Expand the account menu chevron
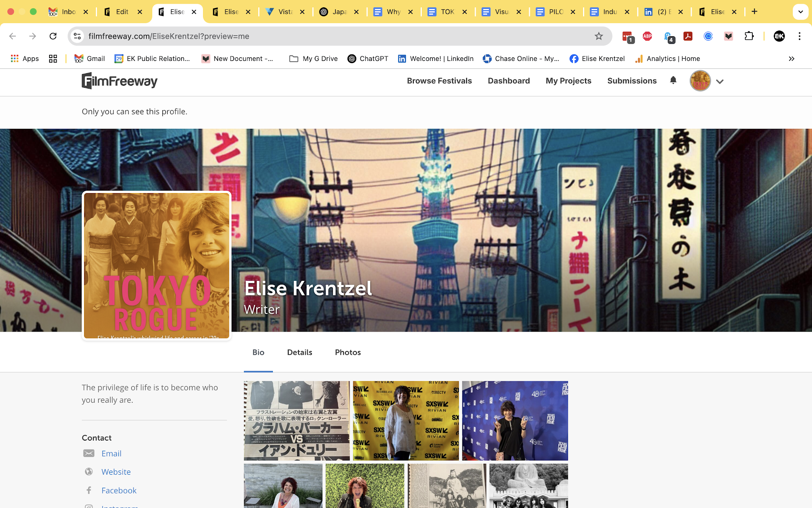 pos(720,82)
